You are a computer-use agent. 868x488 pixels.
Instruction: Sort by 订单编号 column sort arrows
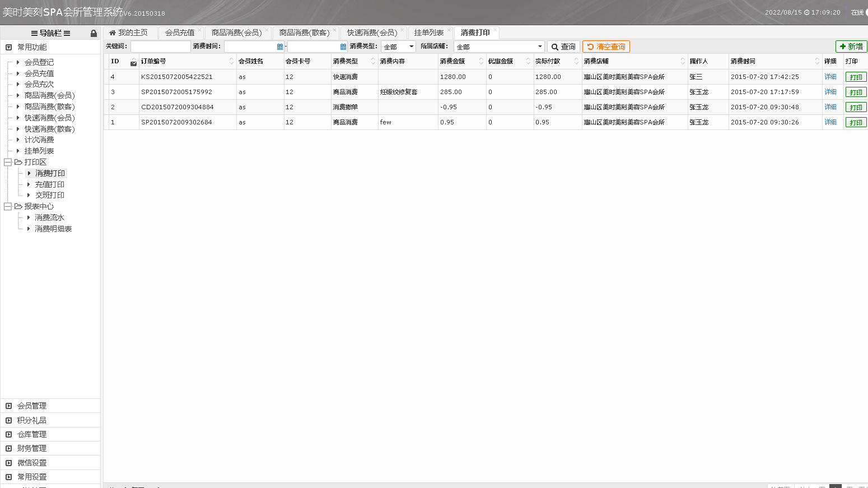point(231,61)
